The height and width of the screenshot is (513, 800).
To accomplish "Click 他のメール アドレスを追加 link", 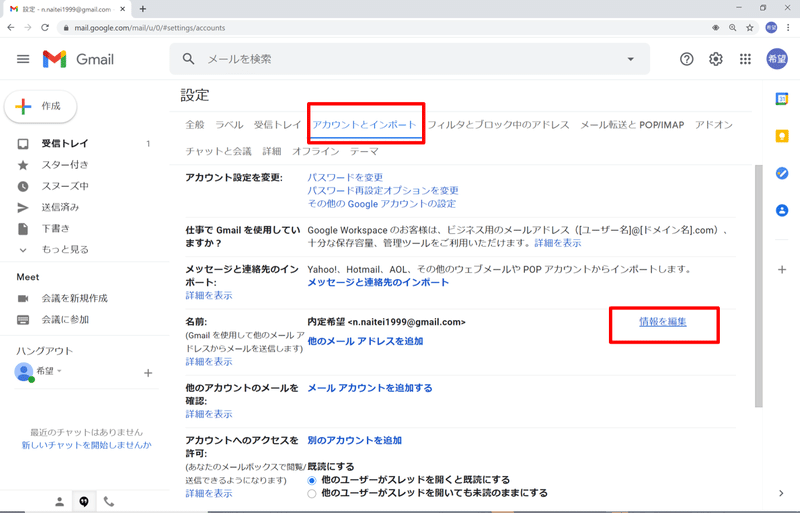I will click(x=365, y=341).
